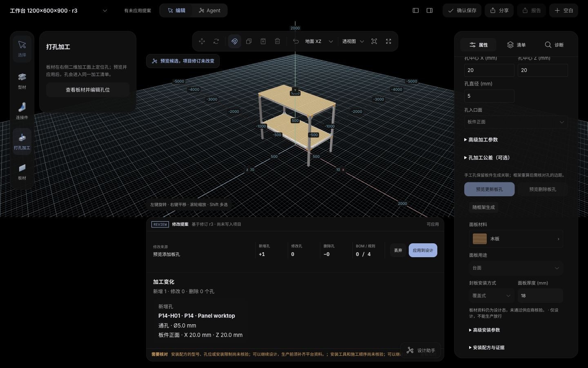This screenshot has width=588, height=368.
Task: Click 预览更新板孔 button
Action: pos(489,189)
